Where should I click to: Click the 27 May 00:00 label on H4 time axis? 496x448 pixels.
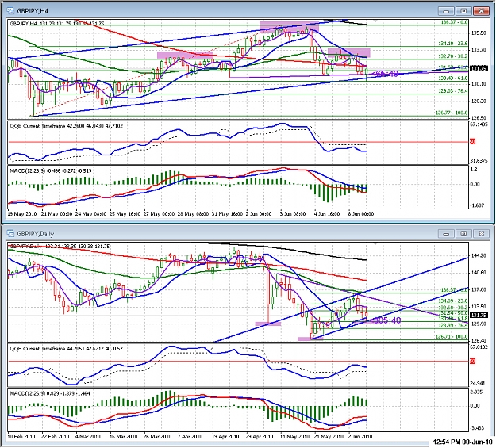(159, 214)
